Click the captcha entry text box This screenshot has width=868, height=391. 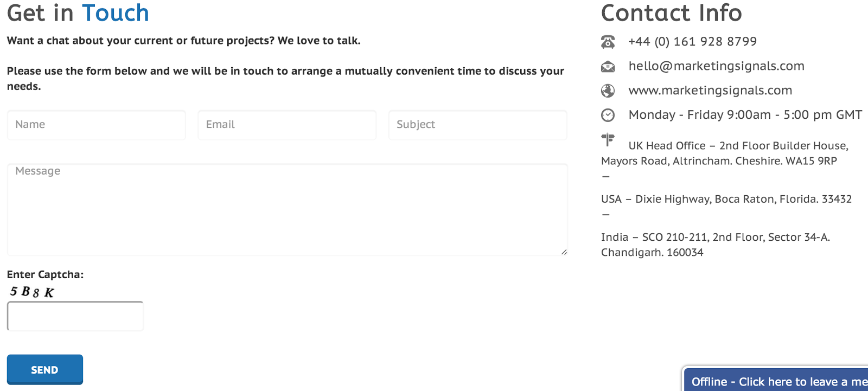[75, 316]
